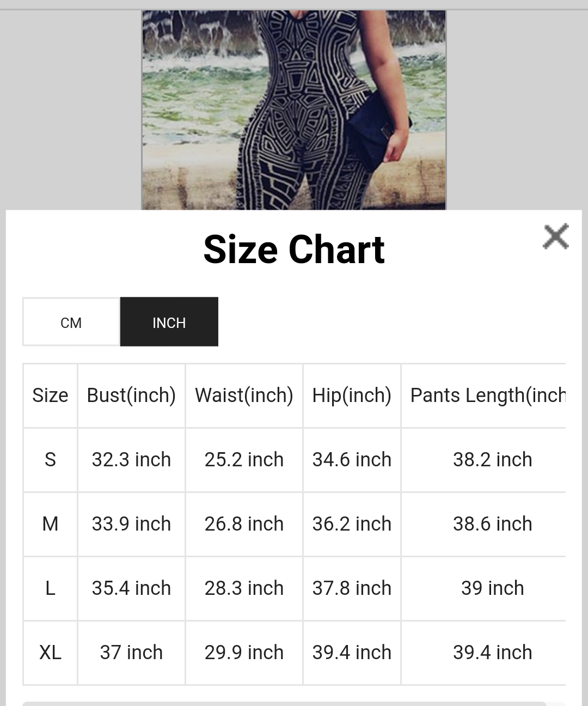Click the Size Chart title
This screenshot has height=706, width=588.
coord(294,249)
